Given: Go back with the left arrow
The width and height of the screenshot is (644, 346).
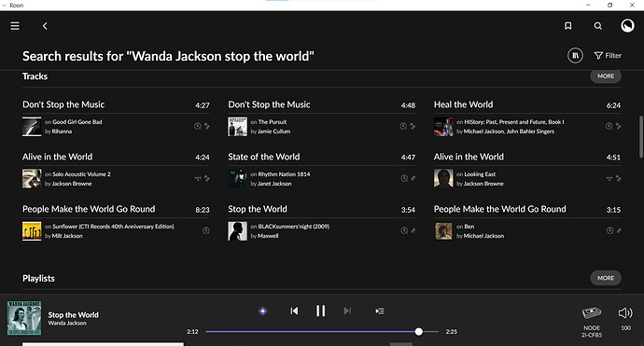Looking at the screenshot, I should point(45,26).
